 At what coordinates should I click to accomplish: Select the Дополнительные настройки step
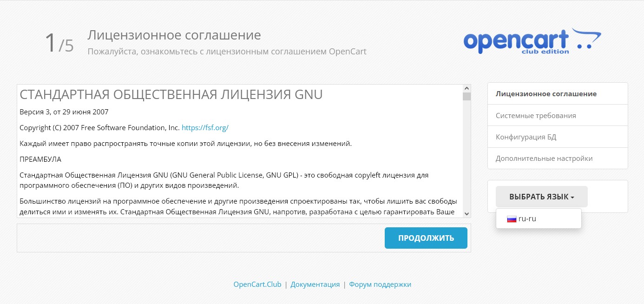[x=545, y=158]
